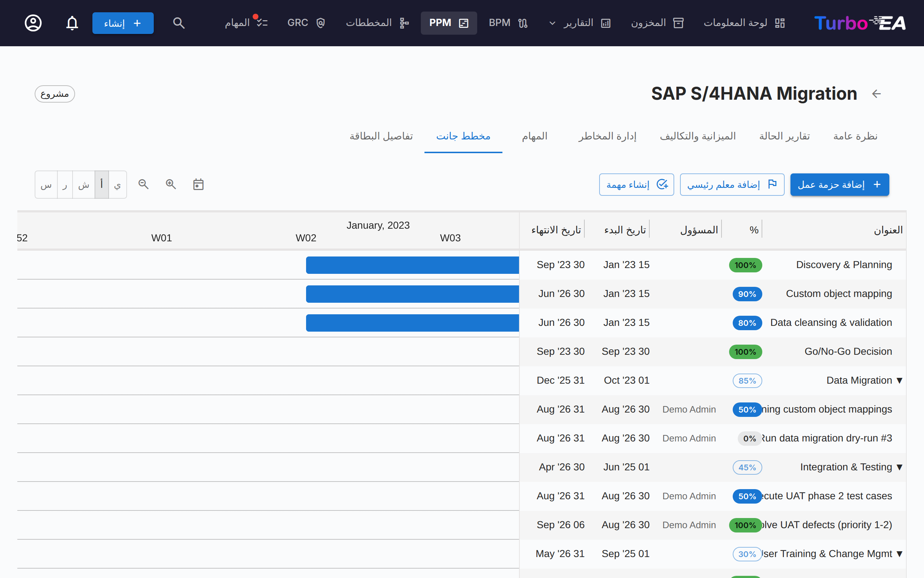The height and width of the screenshot is (578, 924).
Task: Select the Go/No-Go Decision row title
Action: [x=848, y=351]
